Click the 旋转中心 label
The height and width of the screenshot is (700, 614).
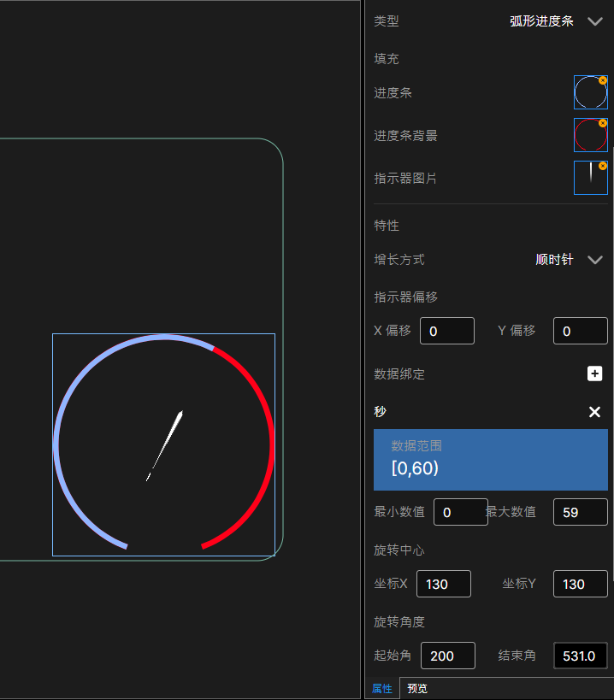(x=399, y=550)
